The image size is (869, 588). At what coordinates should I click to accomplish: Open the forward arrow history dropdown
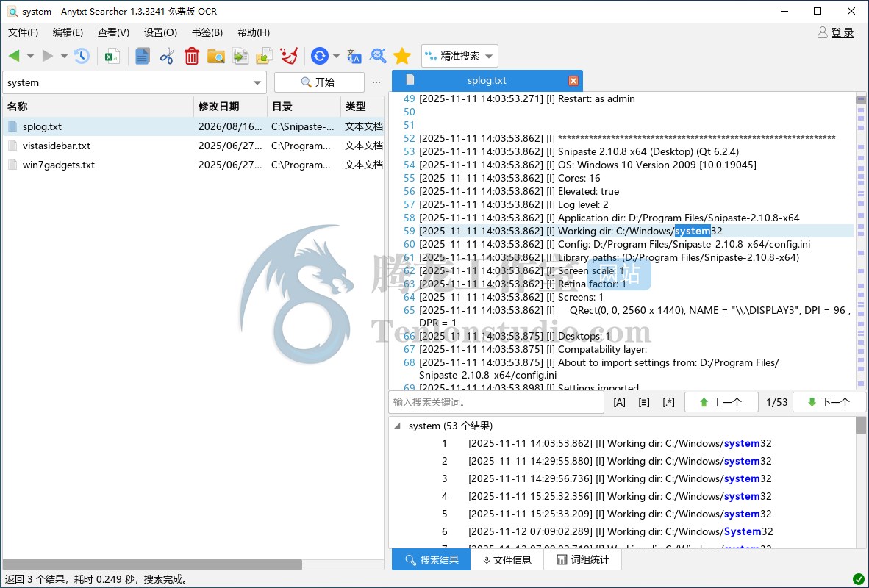[64, 56]
